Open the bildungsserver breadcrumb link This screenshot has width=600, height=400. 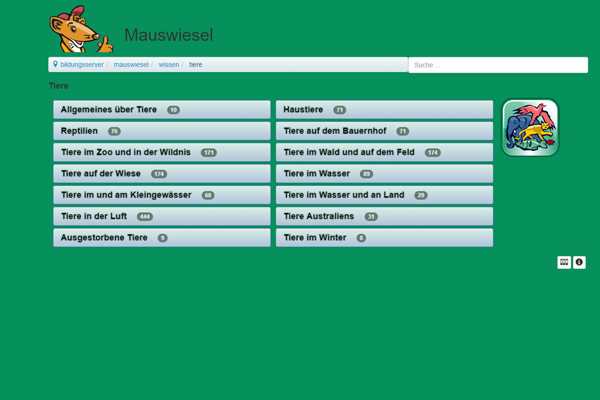point(82,64)
